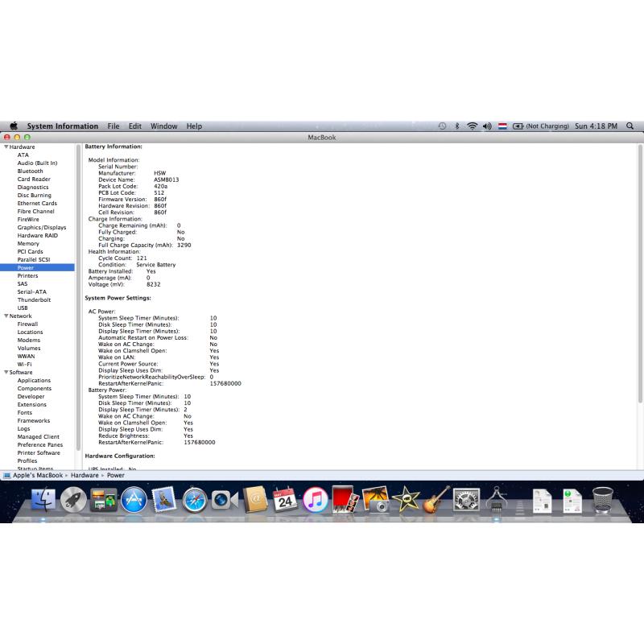Click Voltage value 8232
Screen dimensions: 644x644
tap(153, 284)
